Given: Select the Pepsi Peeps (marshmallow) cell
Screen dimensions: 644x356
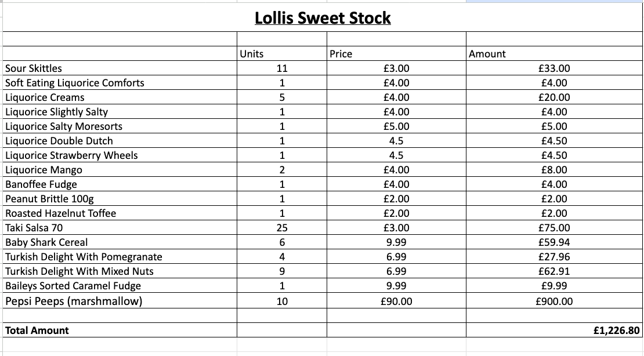Looking at the screenshot, I should (74, 301).
